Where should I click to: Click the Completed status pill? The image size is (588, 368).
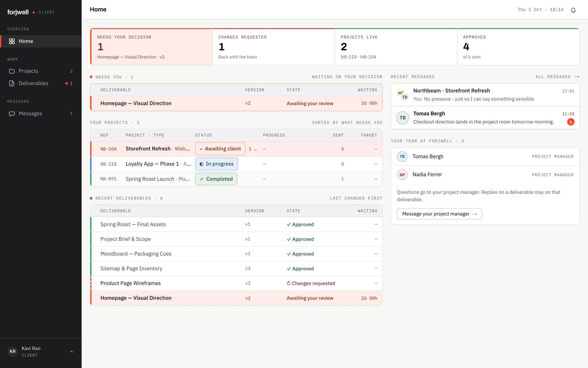point(216,179)
